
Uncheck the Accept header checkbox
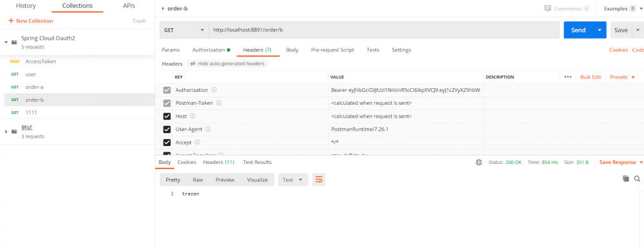click(x=167, y=143)
